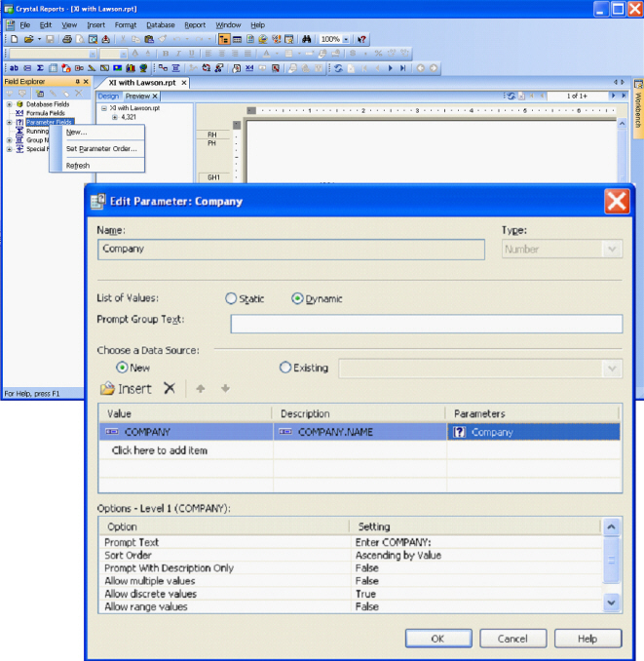Open the Workbench side tab
Image resolution: width=644 pixels, height=661 pixels.
638,108
